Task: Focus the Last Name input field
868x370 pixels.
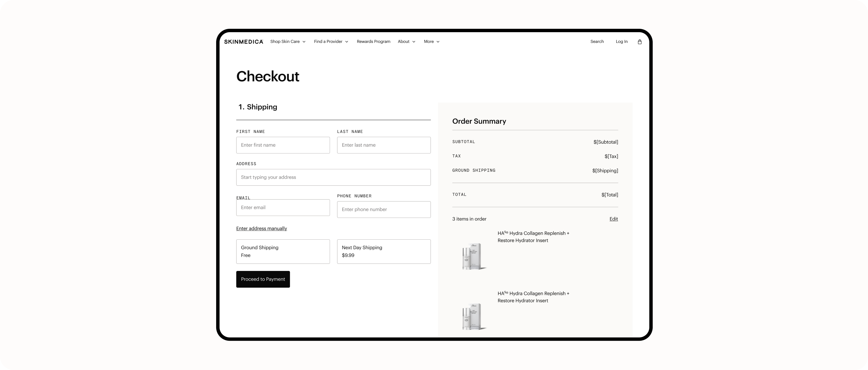Action: coord(384,145)
